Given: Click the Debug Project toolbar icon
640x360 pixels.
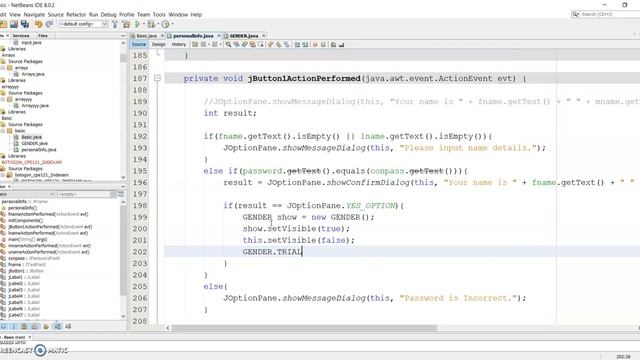Looking at the screenshot, I should pos(151,24).
